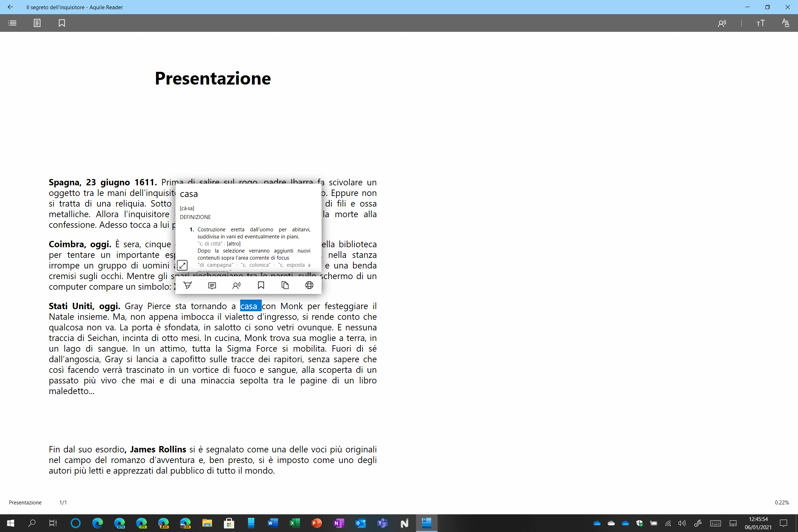
Task: Open File Explorer from the taskbar
Action: point(207,523)
